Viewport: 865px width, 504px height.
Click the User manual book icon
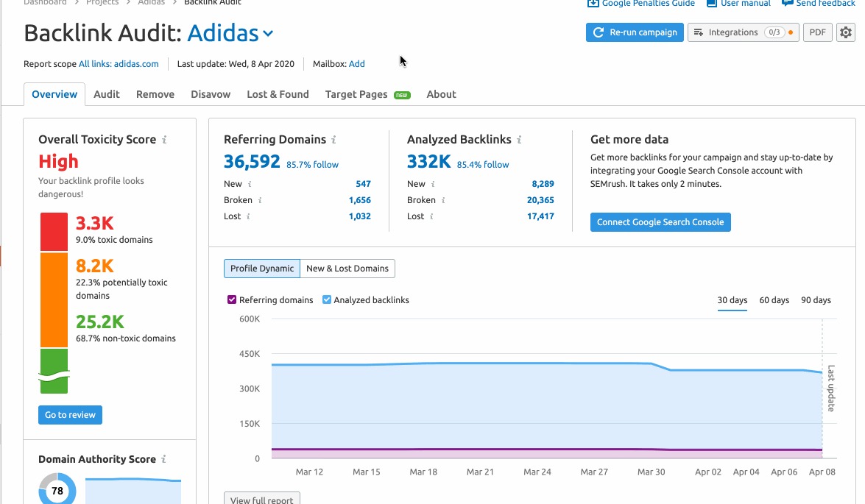(712, 3)
